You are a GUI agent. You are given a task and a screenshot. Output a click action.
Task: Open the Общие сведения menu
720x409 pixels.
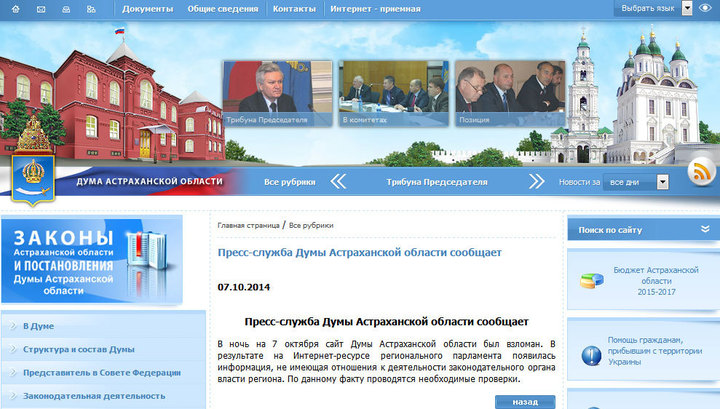[x=223, y=9]
